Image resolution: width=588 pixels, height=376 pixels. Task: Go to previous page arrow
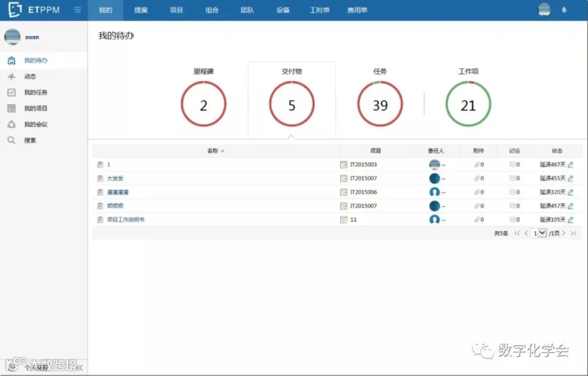pyautogui.click(x=526, y=233)
